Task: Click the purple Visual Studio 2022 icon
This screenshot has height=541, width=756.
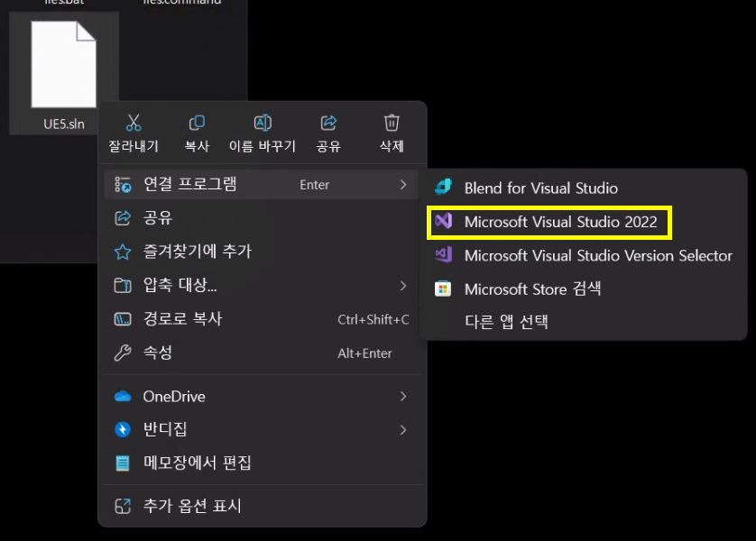Action: tap(443, 221)
